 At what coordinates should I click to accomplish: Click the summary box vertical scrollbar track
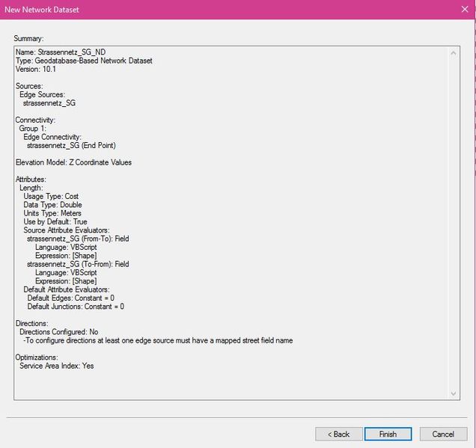(x=454, y=224)
